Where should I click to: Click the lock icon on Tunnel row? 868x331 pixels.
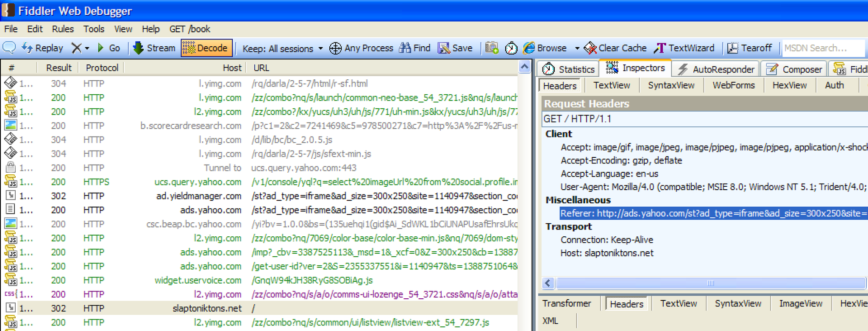[10, 167]
